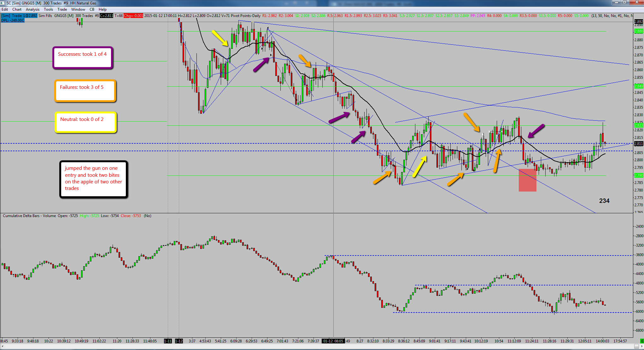Open the Window menu
The image size is (644, 350).
coord(78,9)
